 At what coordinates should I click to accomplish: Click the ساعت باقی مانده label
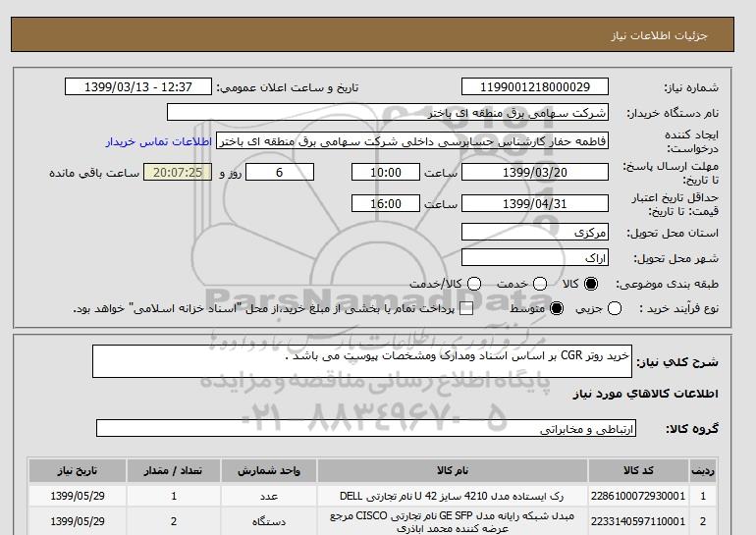pos(94,173)
